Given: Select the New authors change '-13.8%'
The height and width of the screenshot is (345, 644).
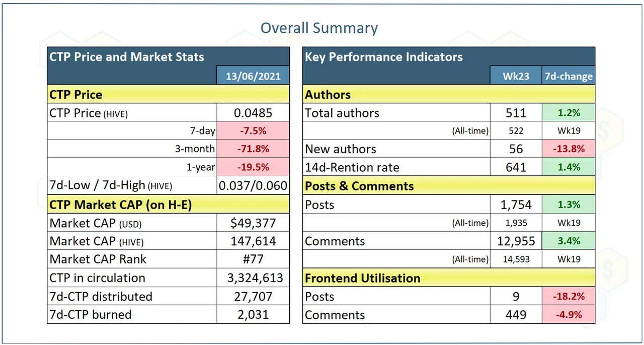Looking at the screenshot, I should coord(569,149).
